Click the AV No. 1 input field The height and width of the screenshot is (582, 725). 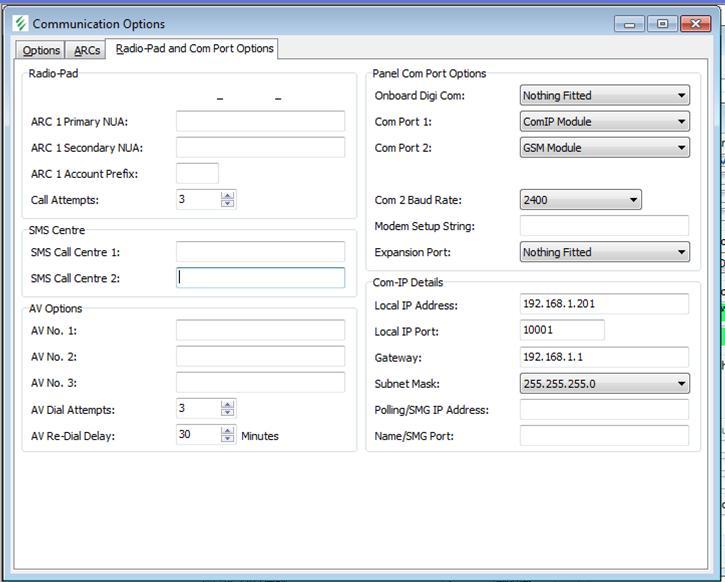tap(260, 330)
